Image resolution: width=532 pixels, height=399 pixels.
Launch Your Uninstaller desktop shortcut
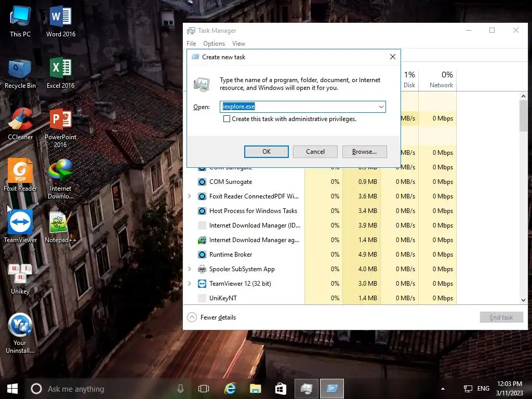click(x=20, y=333)
